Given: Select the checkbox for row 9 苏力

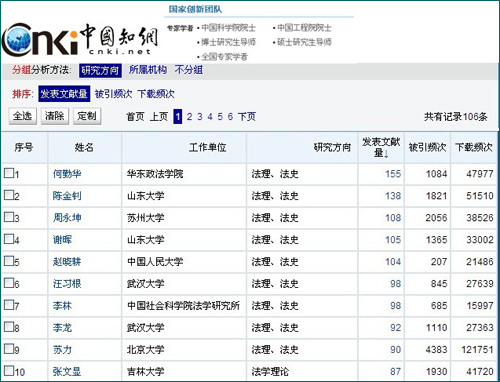Looking at the screenshot, I should [9, 349].
